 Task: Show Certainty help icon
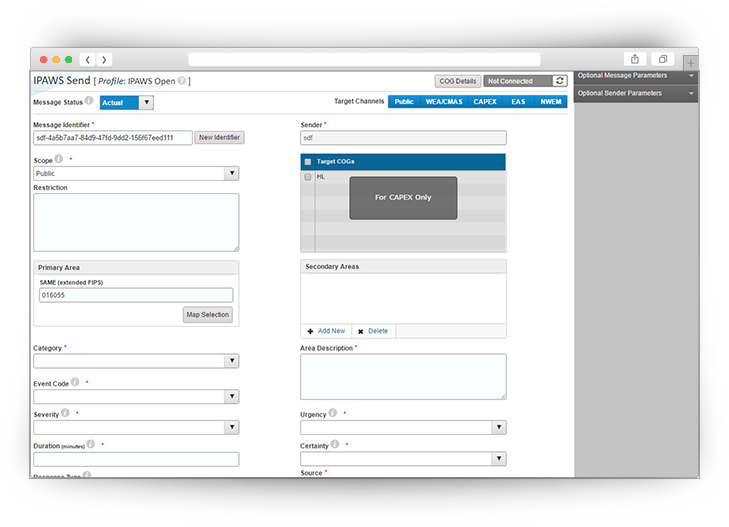coord(335,444)
